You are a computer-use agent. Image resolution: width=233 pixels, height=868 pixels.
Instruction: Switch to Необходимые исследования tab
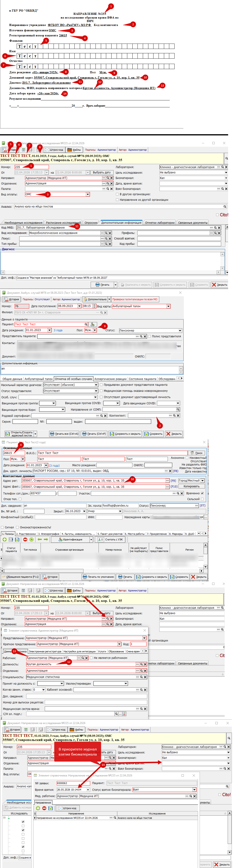[23, 223]
